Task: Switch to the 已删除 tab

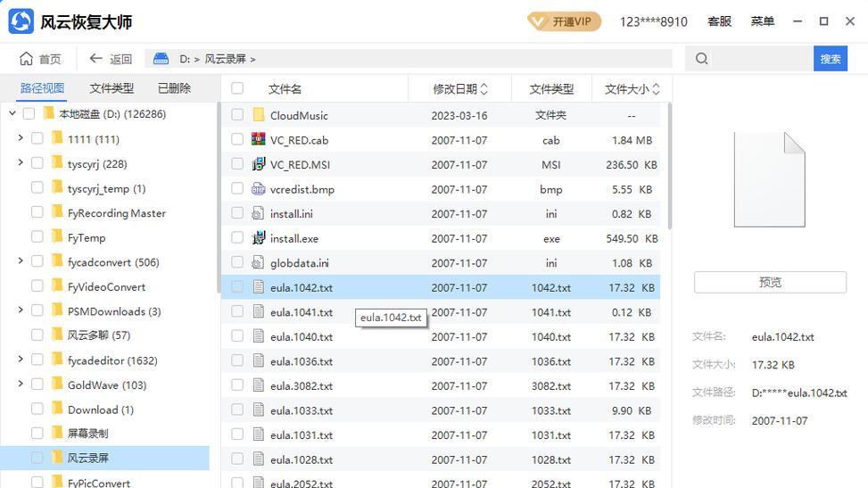Action: 174,88
